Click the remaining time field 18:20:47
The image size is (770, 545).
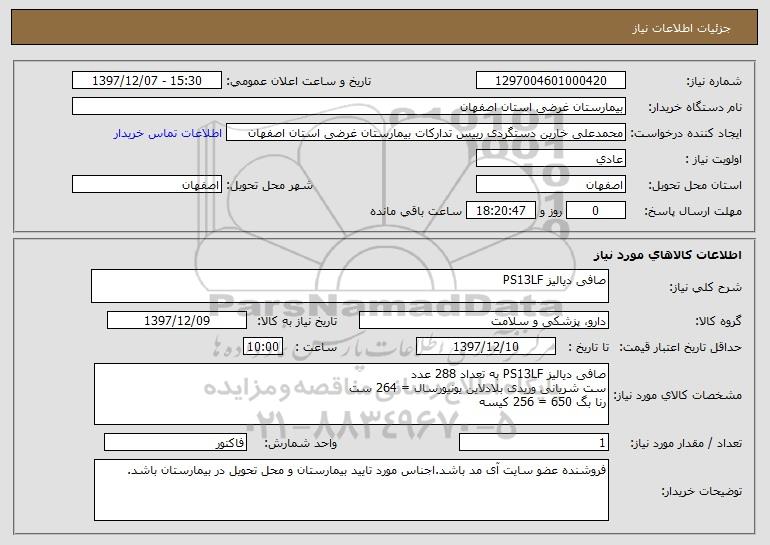coord(500,211)
